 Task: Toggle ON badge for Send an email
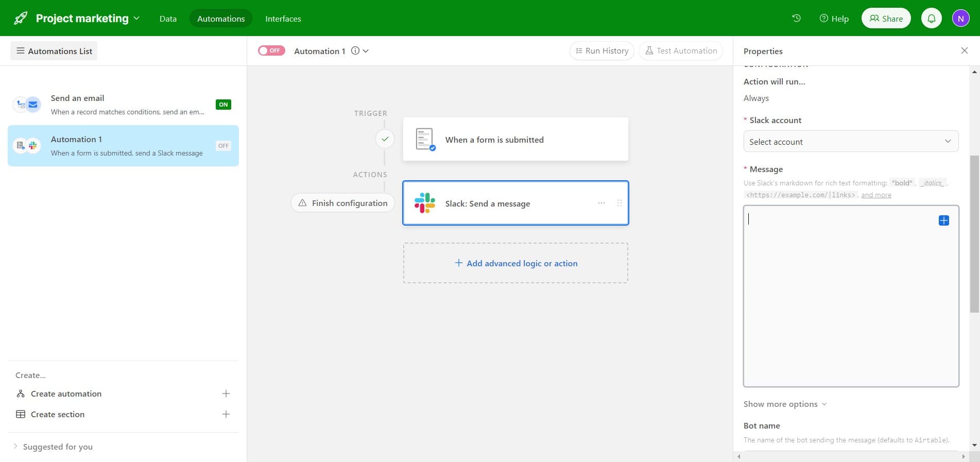pos(223,105)
